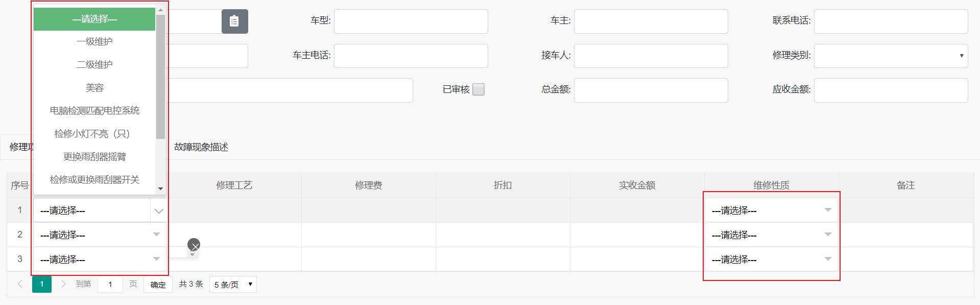The image size is (980, 305).
Task: Open the 修理类别 dropdown
Action: [x=891, y=56]
